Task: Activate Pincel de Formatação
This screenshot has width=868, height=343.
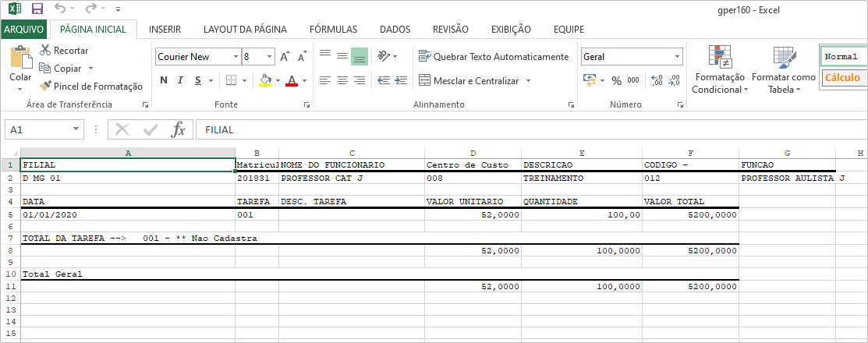Action: pos(90,87)
